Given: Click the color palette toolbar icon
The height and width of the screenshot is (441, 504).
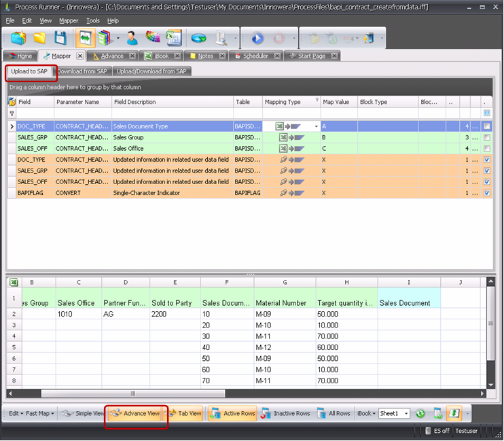Looking at the screenshot, I should (153, 38).
